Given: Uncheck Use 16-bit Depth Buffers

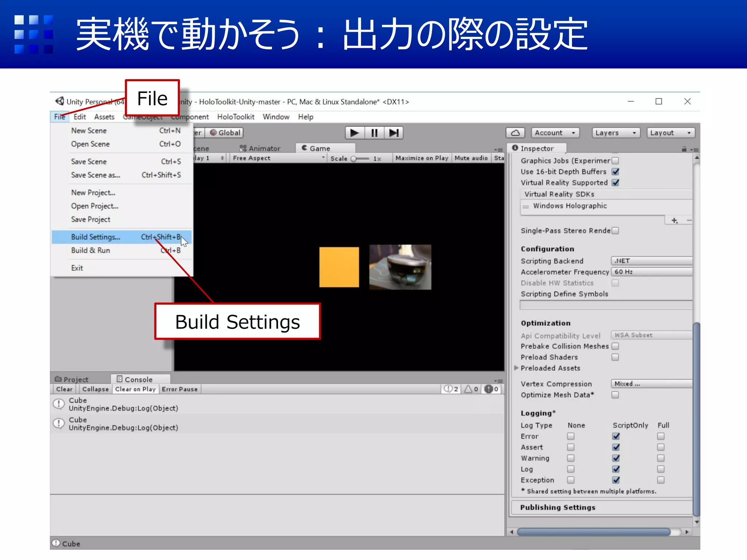Looking at the screenshot, I should pos(616,171).
